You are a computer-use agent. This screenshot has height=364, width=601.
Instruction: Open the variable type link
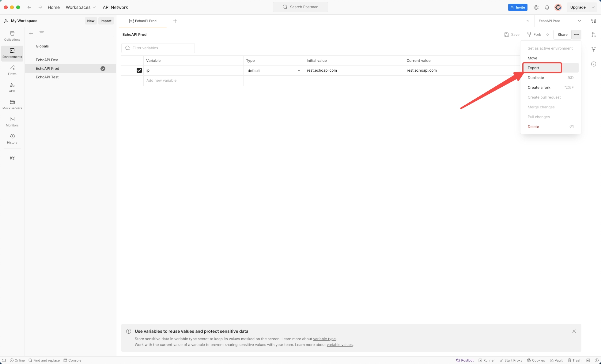point(324,339)
